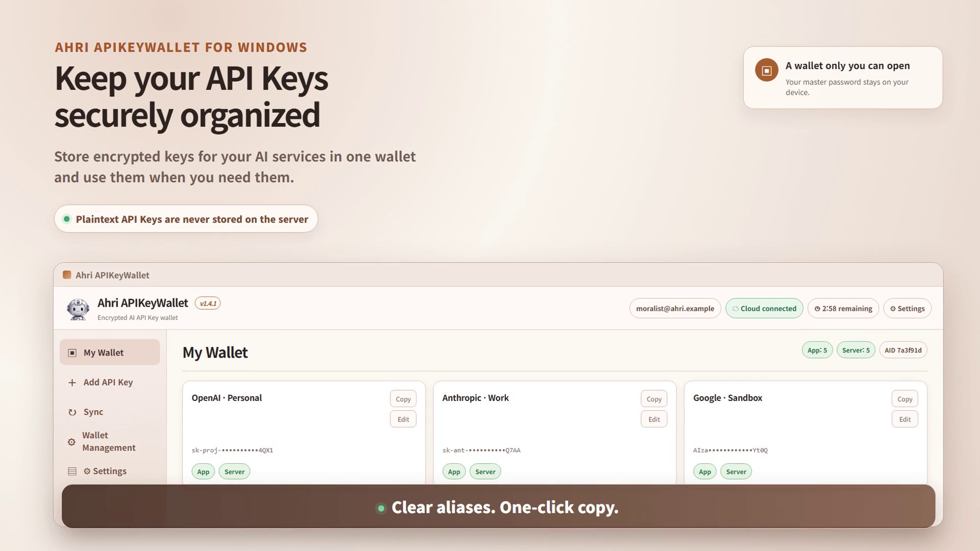Click the list icon beside sidebar Settings

coord(72,471)
